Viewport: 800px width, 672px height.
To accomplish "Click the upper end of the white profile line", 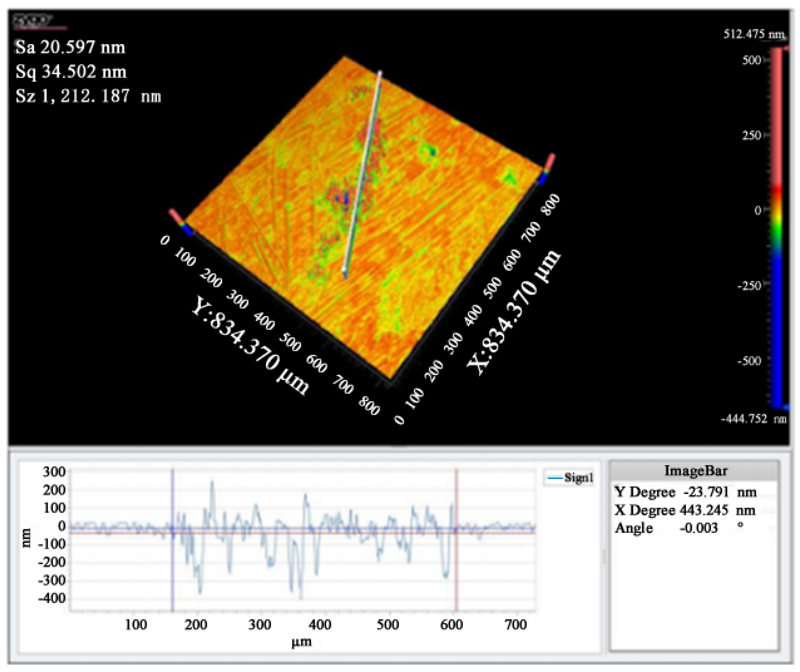I will (380, 72).
